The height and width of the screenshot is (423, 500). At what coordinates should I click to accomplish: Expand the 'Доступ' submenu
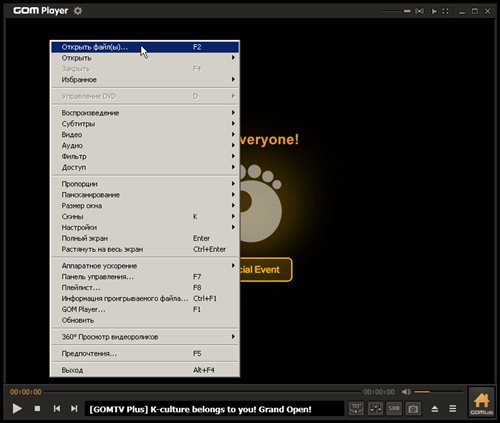tap(145, 167)
